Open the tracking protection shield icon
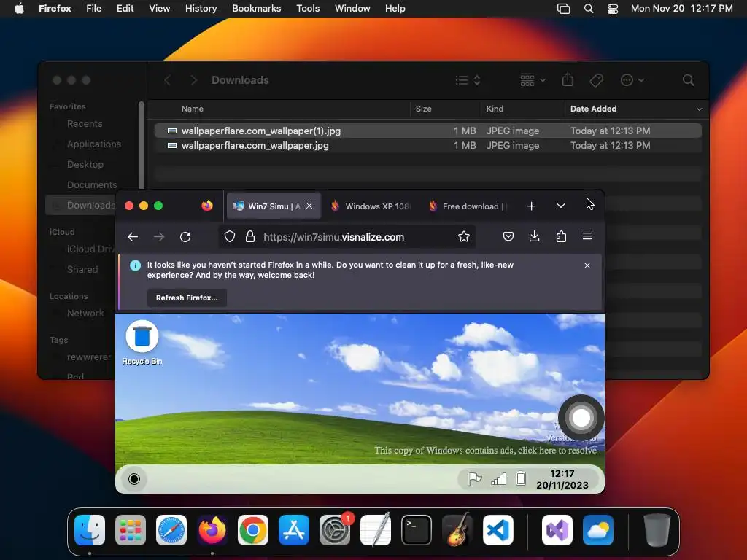This screenshot has height=560, width=747. [230, 237]
